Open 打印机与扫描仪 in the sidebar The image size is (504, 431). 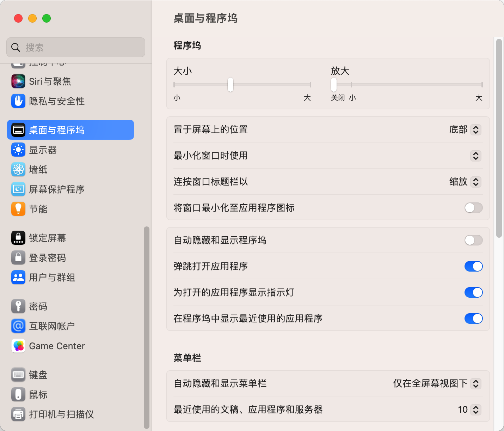61,414
